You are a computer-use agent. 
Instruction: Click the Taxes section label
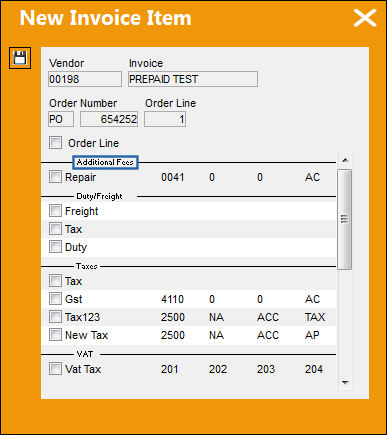[87, 266]
